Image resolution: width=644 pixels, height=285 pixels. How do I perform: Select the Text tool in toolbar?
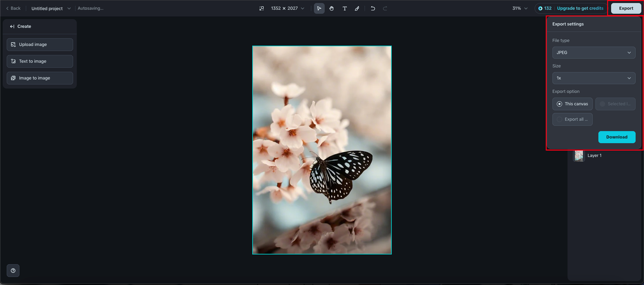click(345, 9)
